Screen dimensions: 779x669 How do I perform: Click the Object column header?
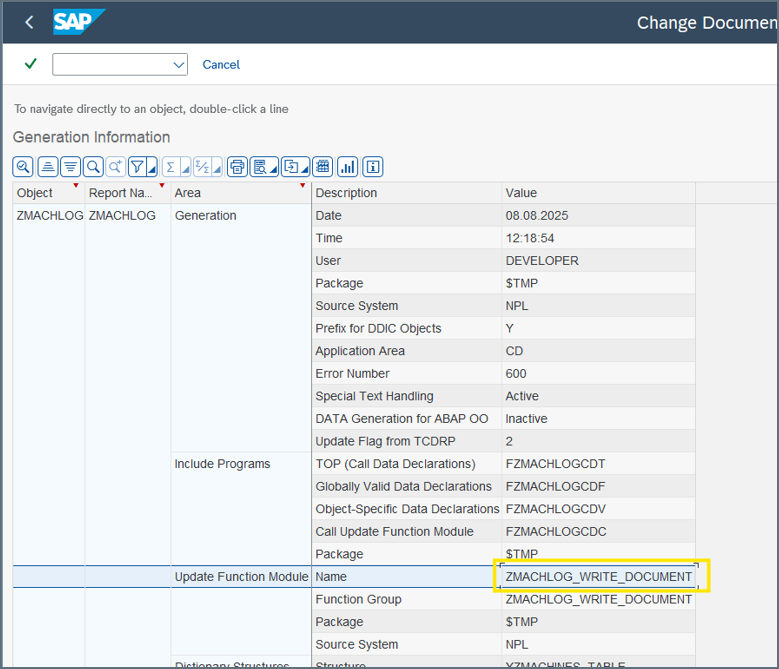tap(36, 193)
